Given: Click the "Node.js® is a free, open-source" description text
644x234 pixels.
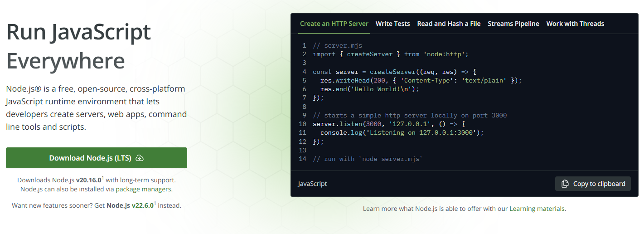Looking at the screenshot, I should tap(97, 107).
